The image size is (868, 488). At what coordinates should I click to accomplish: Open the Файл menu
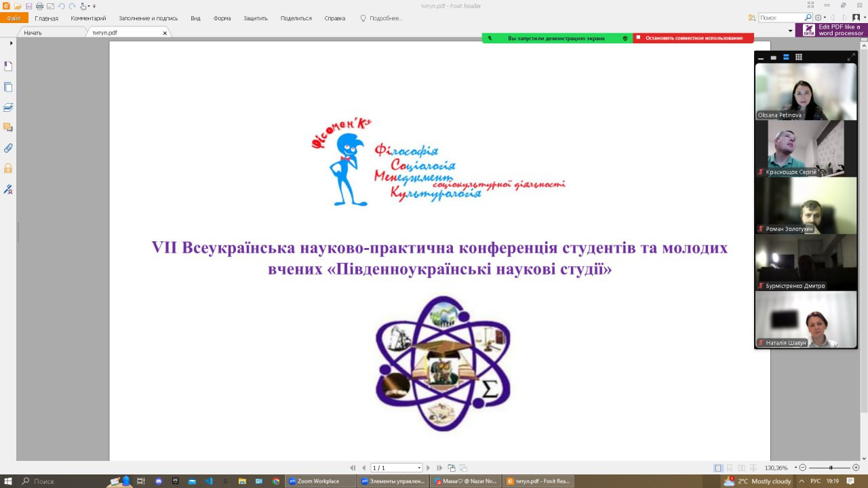point(14,18)
